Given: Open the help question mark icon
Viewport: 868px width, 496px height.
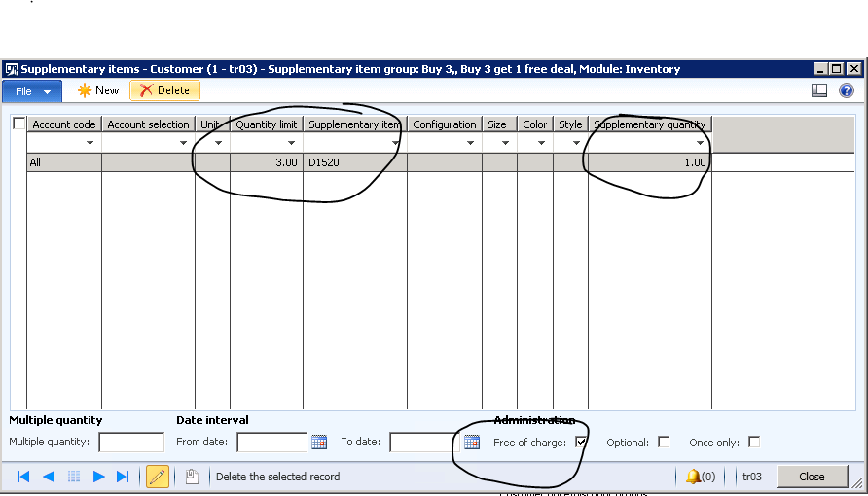Looking at the screenshot, I should [847, 90].
